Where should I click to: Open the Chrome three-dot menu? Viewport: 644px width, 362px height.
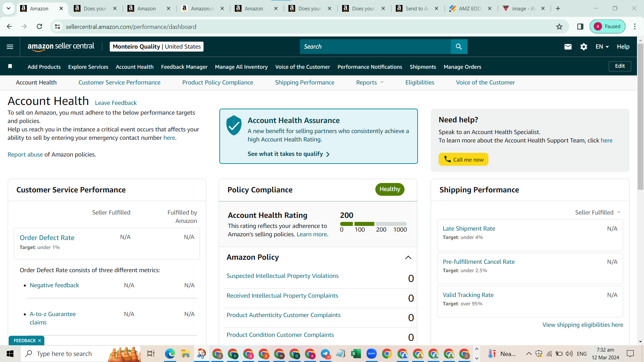(x=635, y=26)
